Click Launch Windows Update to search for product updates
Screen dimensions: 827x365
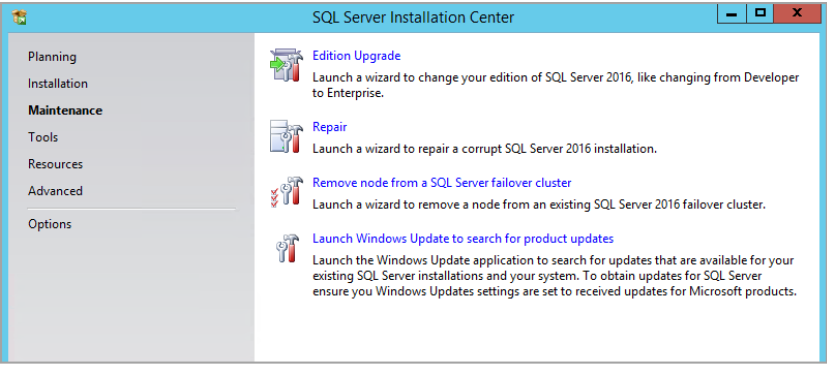[x=463, y=238]
